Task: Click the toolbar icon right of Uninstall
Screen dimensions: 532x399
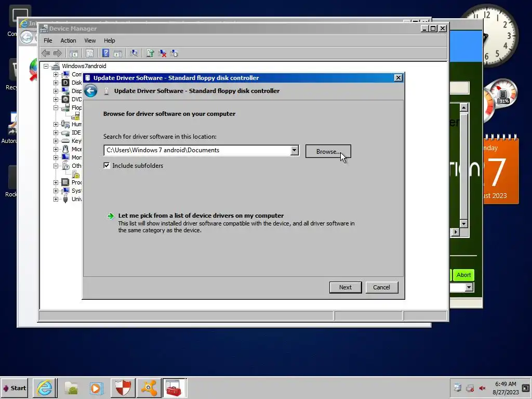Action: pyautogui.click(x=175, y=54)
